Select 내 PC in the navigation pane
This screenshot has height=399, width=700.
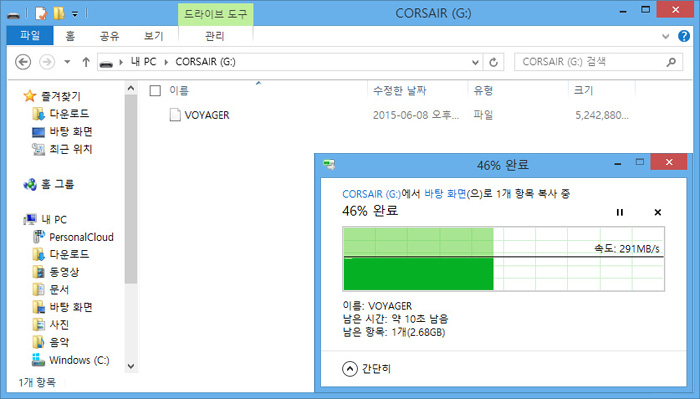tap(54, 219)
